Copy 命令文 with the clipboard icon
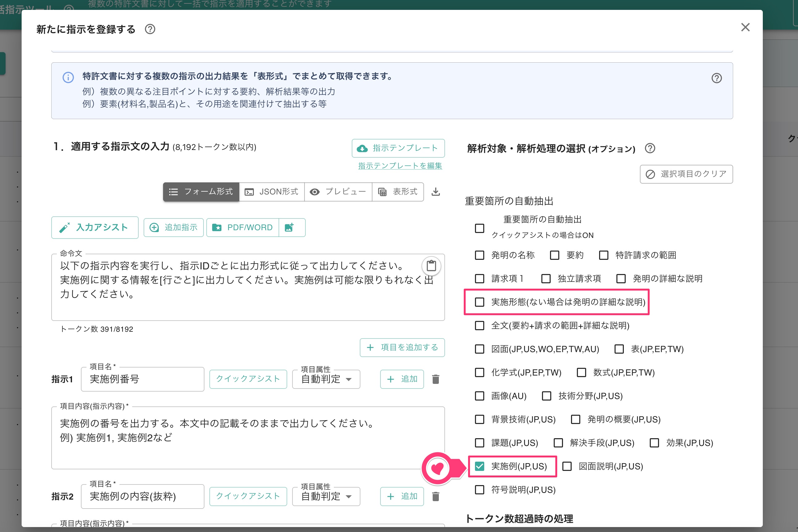The image size is (798, 532). pos(431,265)
